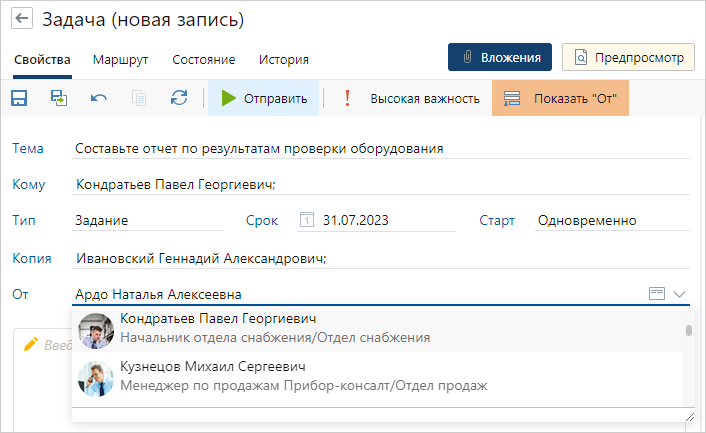Click the grayed-out copy icon in the toolbar
The width and height of the screenshot is (706, 433).
click(x=139, y=98)
